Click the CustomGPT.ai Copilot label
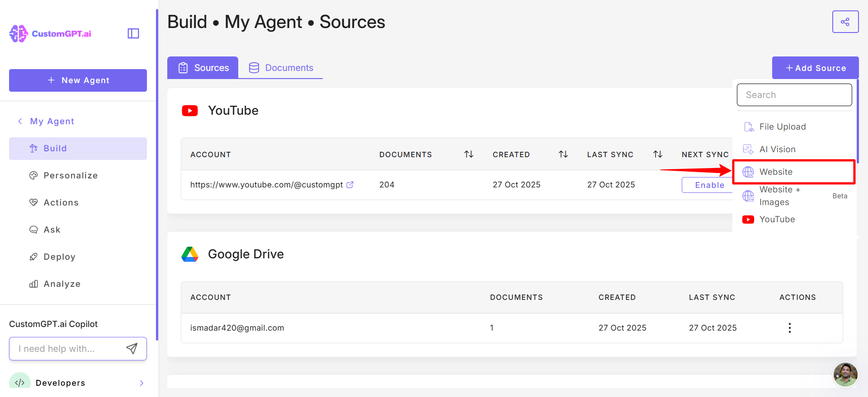This screenshot has width=868, height=397. pyautogui.click(x=53, y=324)
